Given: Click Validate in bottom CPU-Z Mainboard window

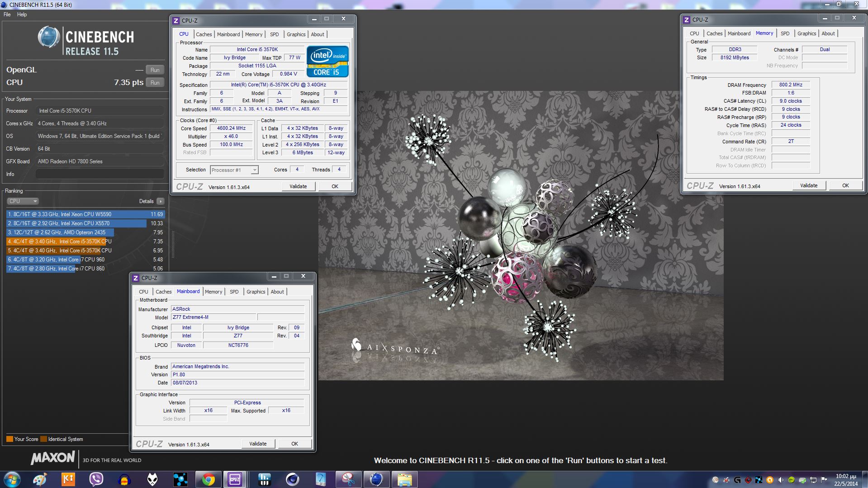Looking at the screenshot, I should click(258, 444).
